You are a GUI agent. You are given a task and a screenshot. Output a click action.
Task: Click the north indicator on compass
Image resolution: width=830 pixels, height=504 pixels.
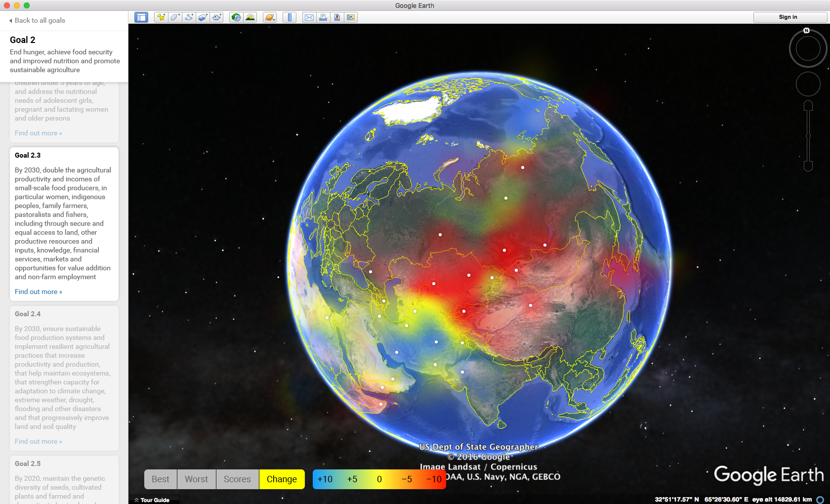pos(806,31)
